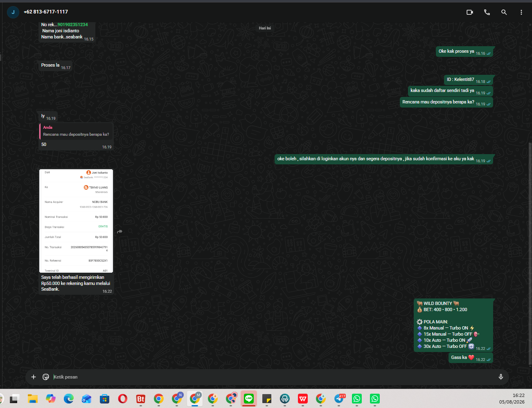
Task: Open the LINE app in taskbar
Action: pyautogui.click(x=249, y=399)
